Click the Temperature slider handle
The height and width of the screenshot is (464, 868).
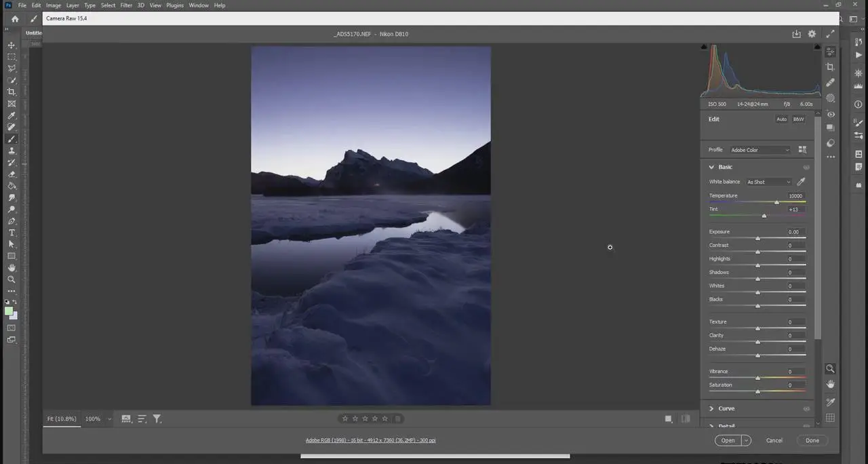776,202
